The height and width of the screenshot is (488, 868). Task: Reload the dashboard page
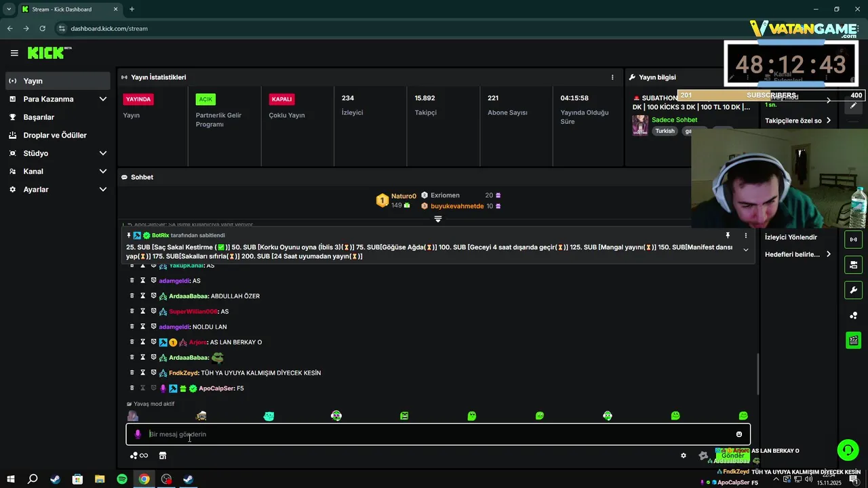coord(43,28)
